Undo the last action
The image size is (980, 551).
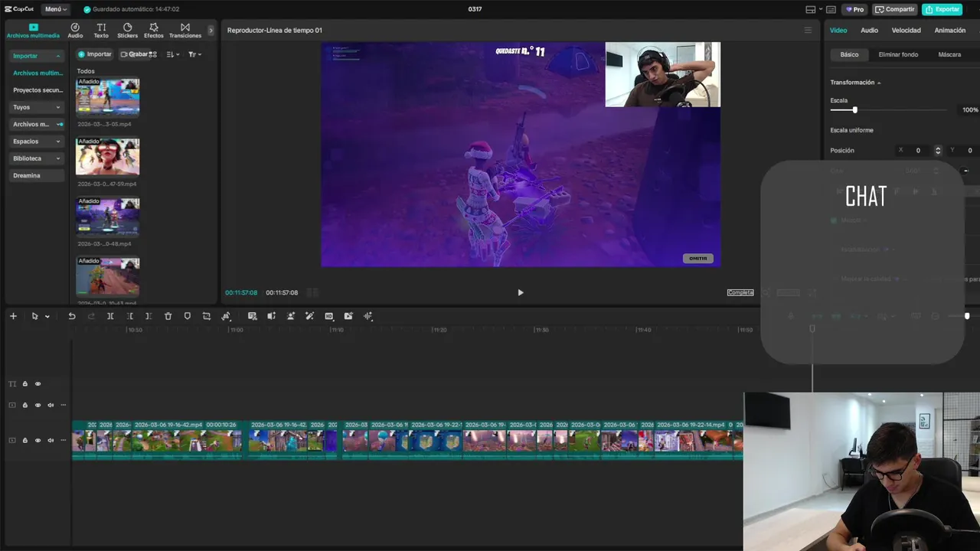72,316
